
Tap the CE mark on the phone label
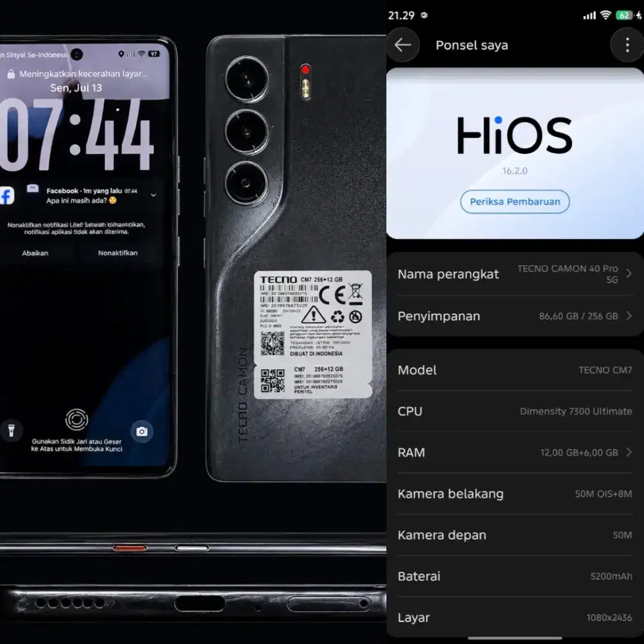coord(332,294)
